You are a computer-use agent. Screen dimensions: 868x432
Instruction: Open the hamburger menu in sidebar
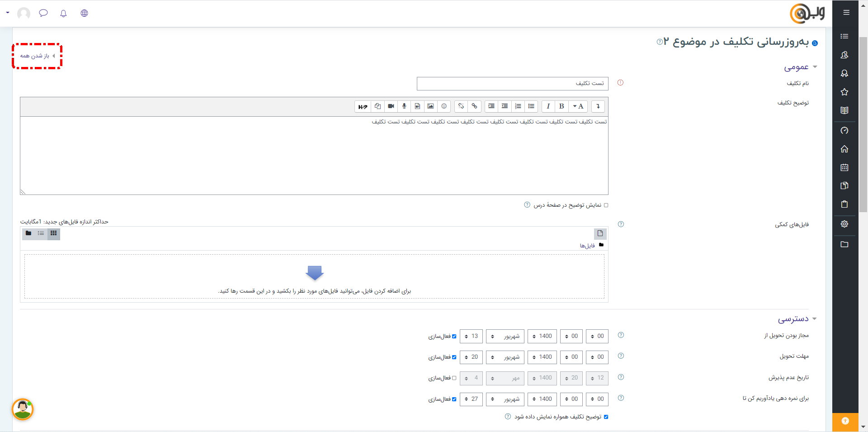point(846,13)
